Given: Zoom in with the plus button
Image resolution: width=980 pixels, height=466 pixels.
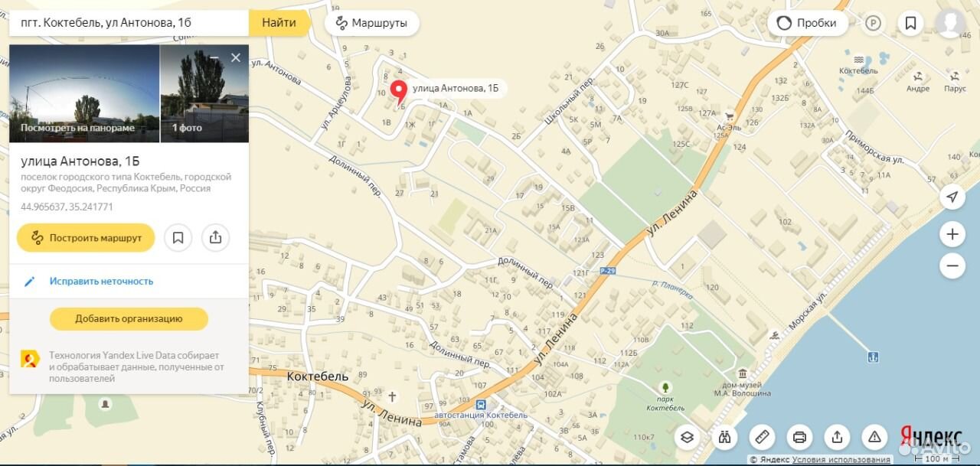Looking at the screenshot, I should pyautogui.click(x=952, y=234).
